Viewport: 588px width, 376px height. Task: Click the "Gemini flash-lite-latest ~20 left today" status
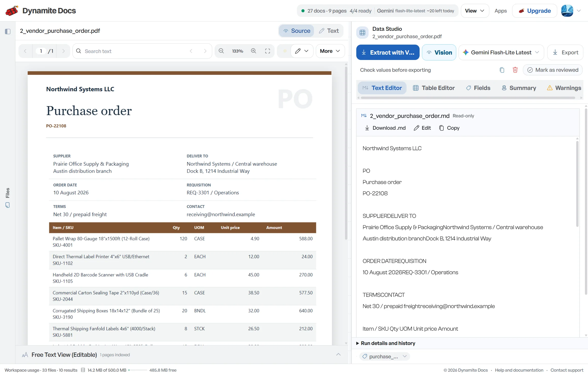(415, 11)
